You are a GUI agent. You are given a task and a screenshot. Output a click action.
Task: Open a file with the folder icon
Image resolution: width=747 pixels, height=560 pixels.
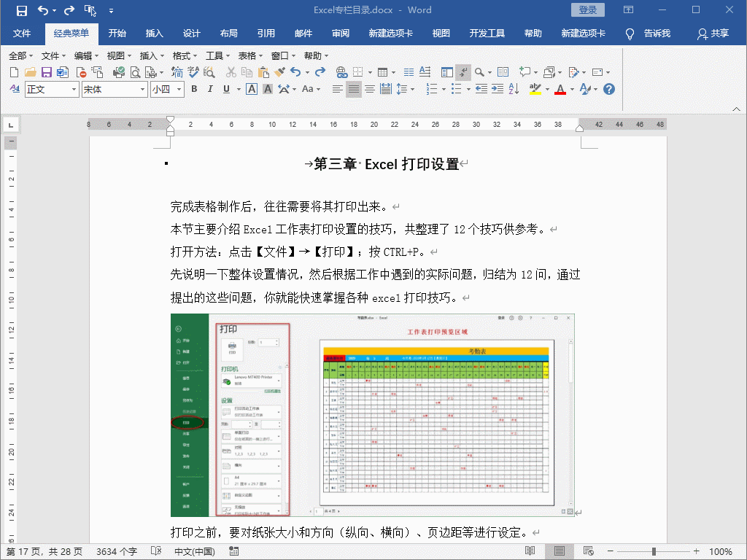click(x=31, y=72)
